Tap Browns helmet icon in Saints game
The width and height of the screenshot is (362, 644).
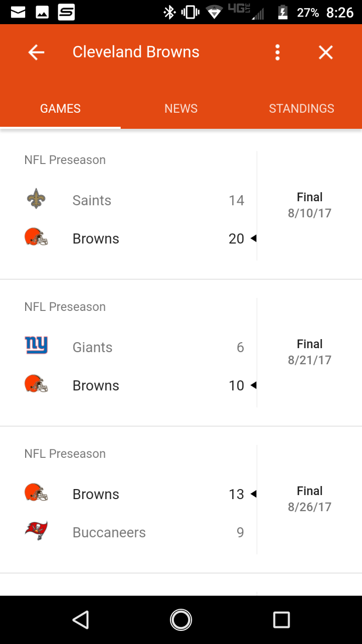[x=36, y=237]
